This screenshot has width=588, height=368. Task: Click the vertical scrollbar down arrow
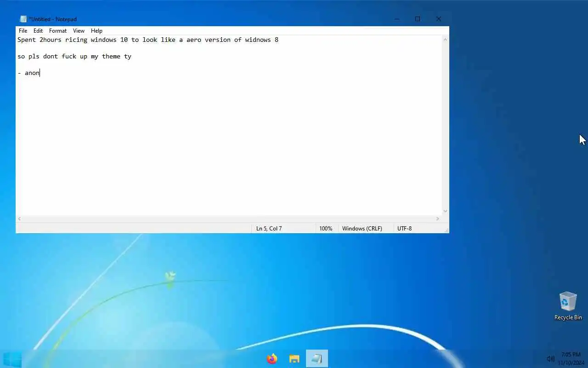click(445, 211)
